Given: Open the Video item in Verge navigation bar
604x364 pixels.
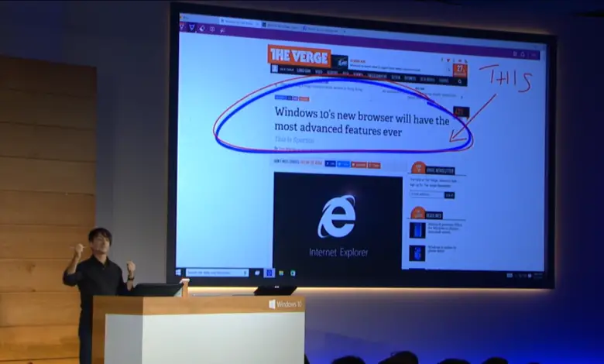Looking at the screenshot, I should tap(319, 72).
